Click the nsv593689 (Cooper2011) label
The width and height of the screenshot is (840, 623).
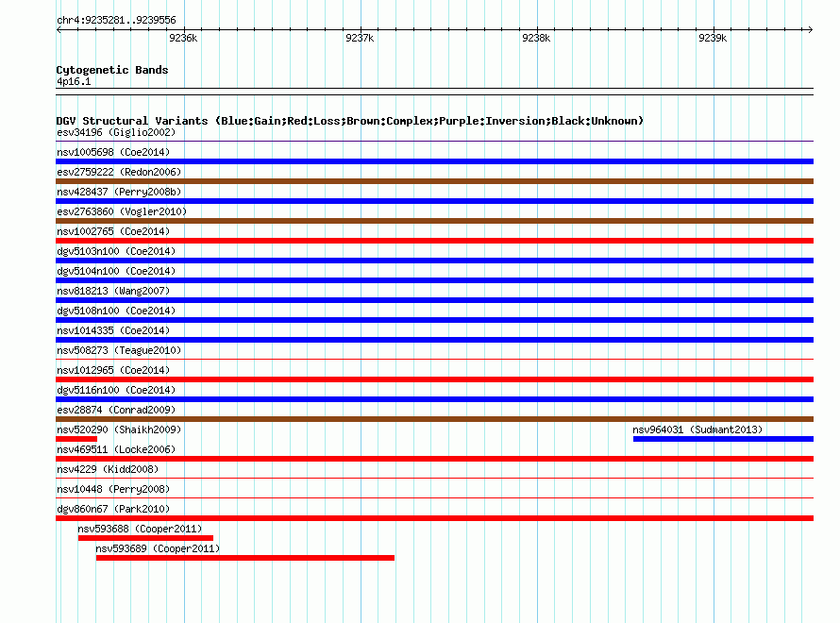158,548
